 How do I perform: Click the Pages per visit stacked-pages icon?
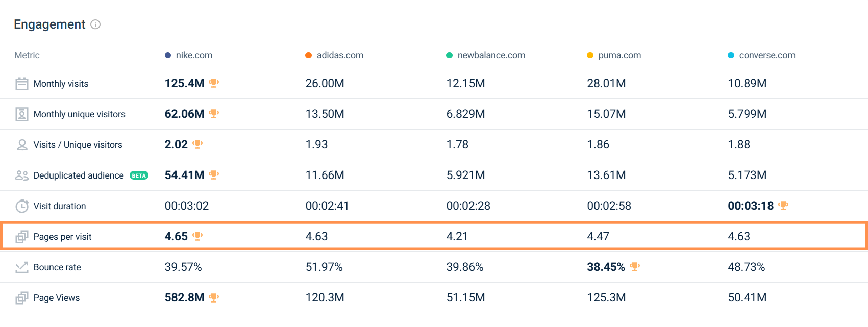[22, 237]
